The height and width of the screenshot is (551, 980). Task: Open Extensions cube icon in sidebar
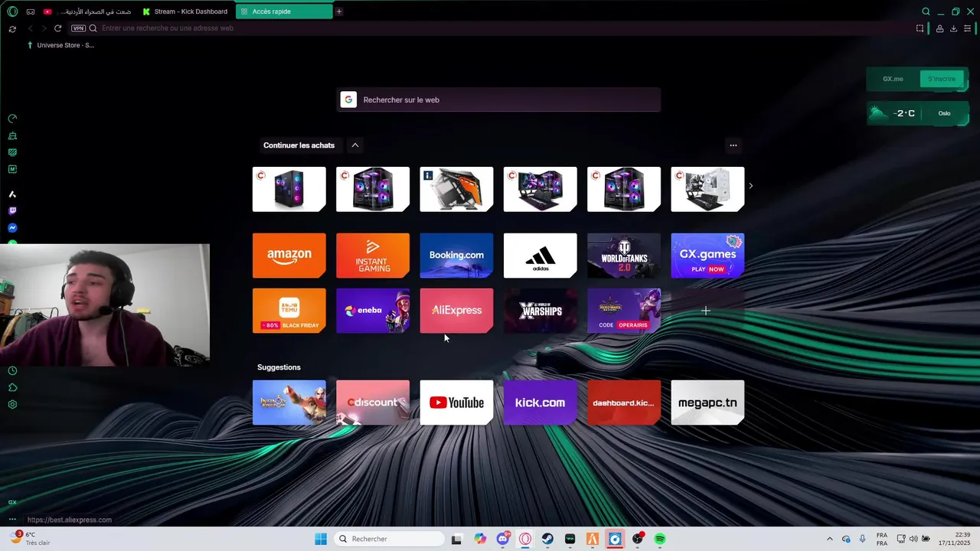(x=12, y=387)
